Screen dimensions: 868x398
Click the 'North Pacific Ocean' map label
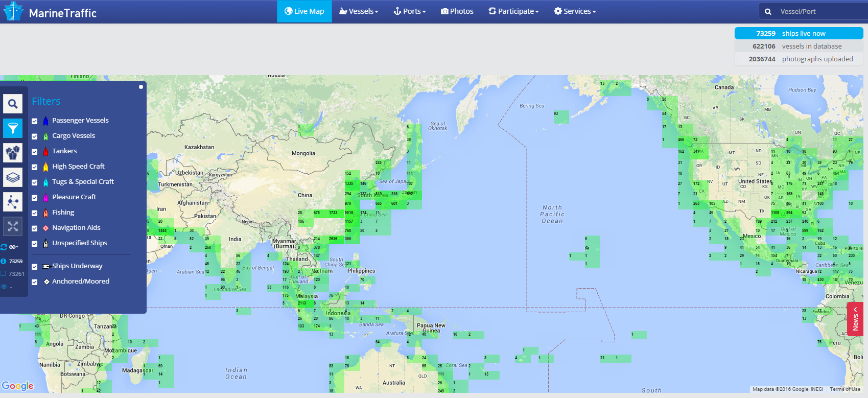[552, 215]
